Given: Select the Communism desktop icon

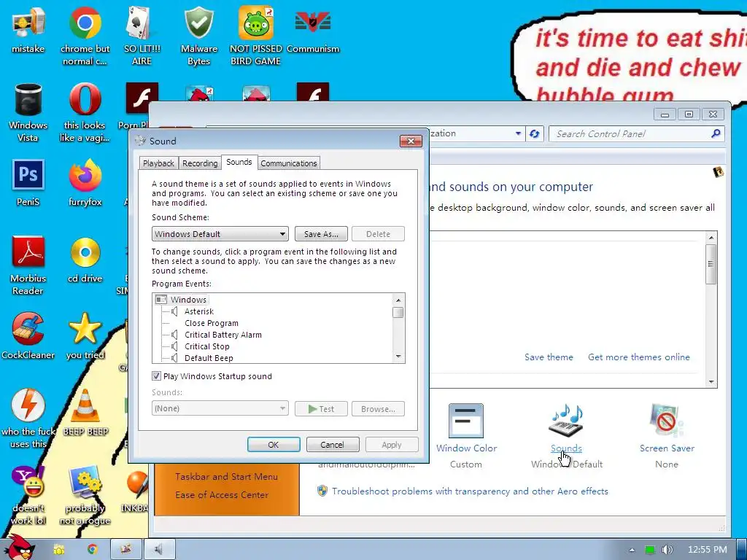Looking at the screenshot, I should coord(313,29).
